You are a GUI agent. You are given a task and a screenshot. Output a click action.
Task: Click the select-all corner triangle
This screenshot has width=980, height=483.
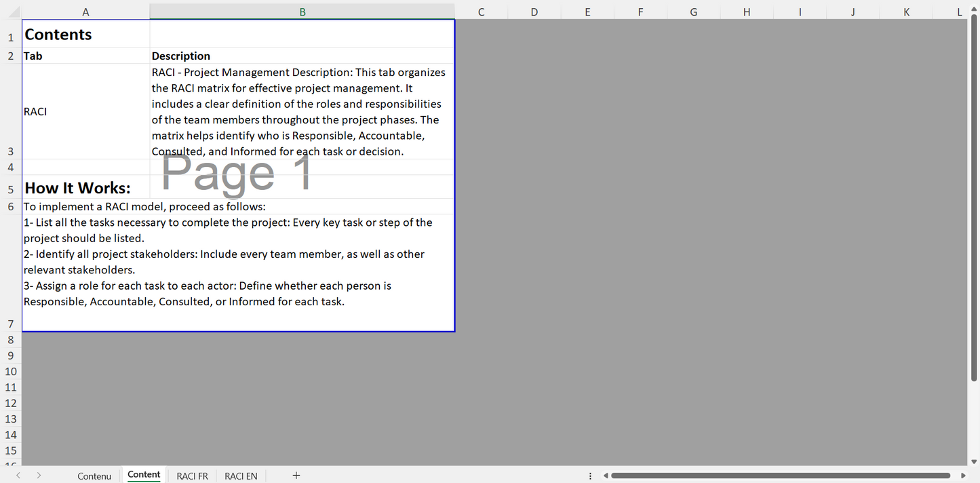click(11, 12)
